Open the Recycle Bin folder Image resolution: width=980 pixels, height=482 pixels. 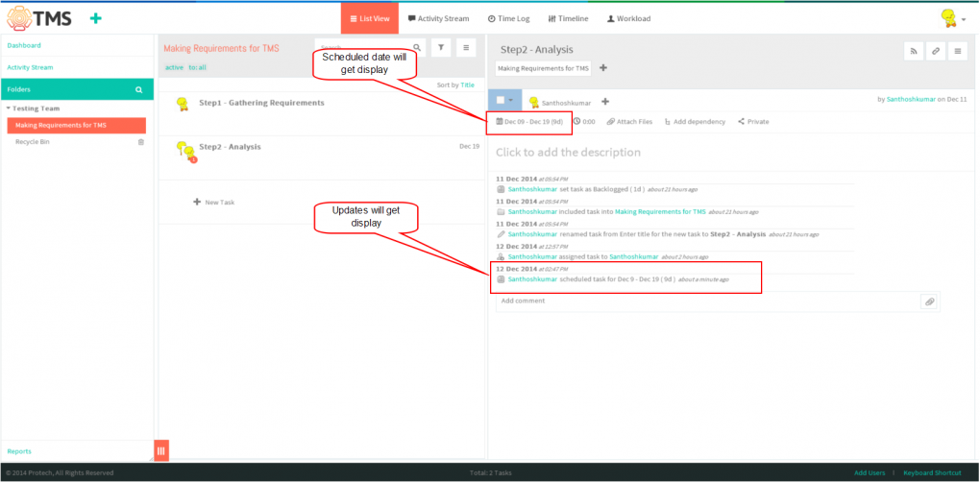pos(33,142)
